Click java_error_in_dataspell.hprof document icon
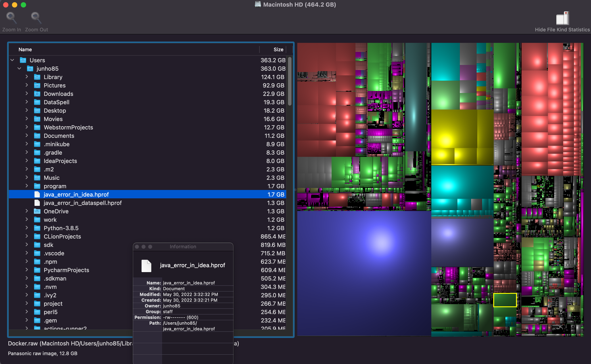The image size is (591, 364). coord(37,203)
